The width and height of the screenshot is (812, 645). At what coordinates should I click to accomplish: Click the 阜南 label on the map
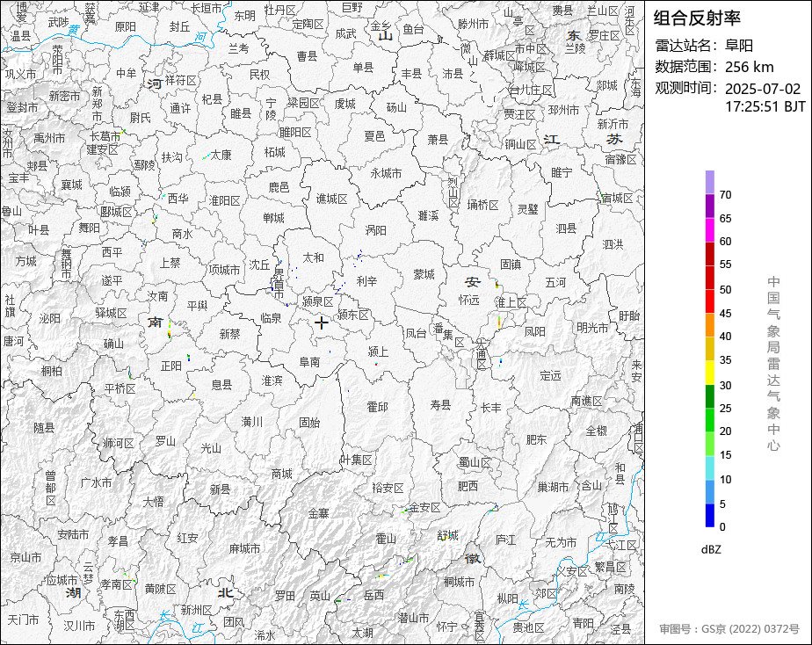(x=309, y=362)
